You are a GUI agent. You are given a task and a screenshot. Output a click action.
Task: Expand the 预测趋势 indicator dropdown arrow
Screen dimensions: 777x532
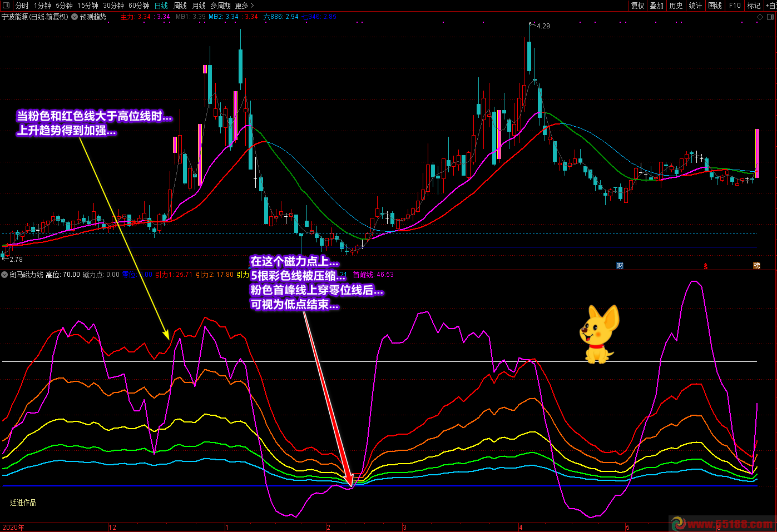click(x=75, y=17)
